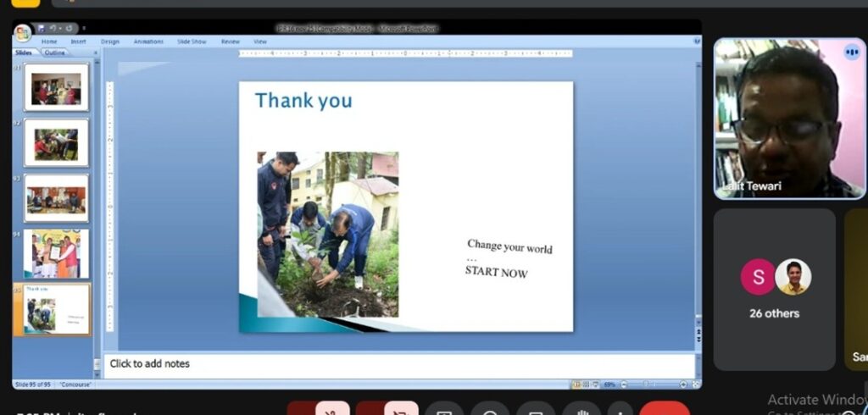Open the Insert ribbon tab
868x415 pixels.
click(x=78, y=41)
